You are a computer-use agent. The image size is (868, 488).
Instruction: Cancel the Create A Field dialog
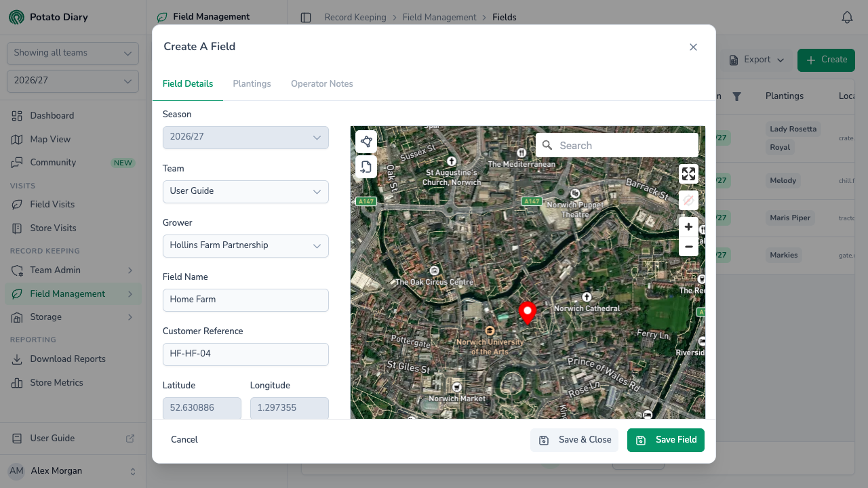pyautogui.click(x=184, y=440)
